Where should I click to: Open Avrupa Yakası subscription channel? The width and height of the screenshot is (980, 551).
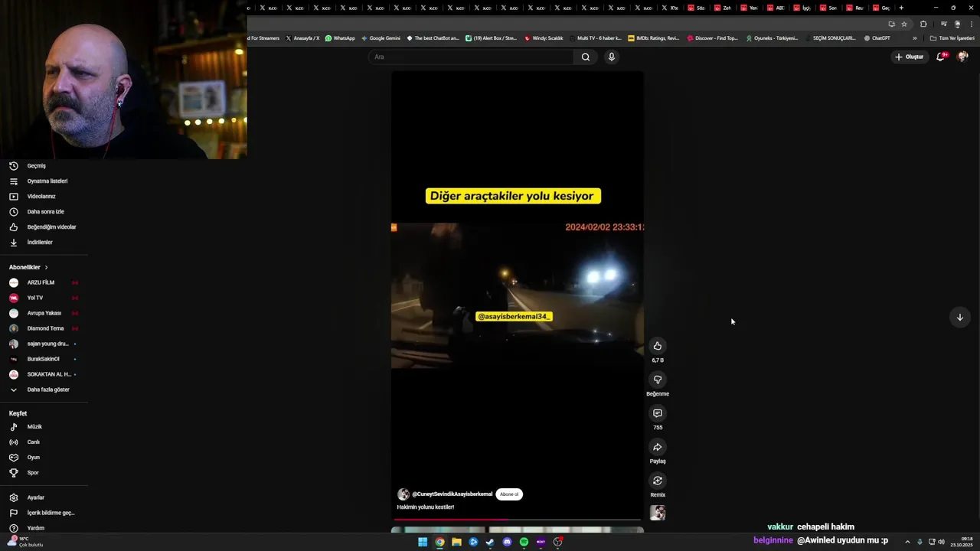(44, 313)
